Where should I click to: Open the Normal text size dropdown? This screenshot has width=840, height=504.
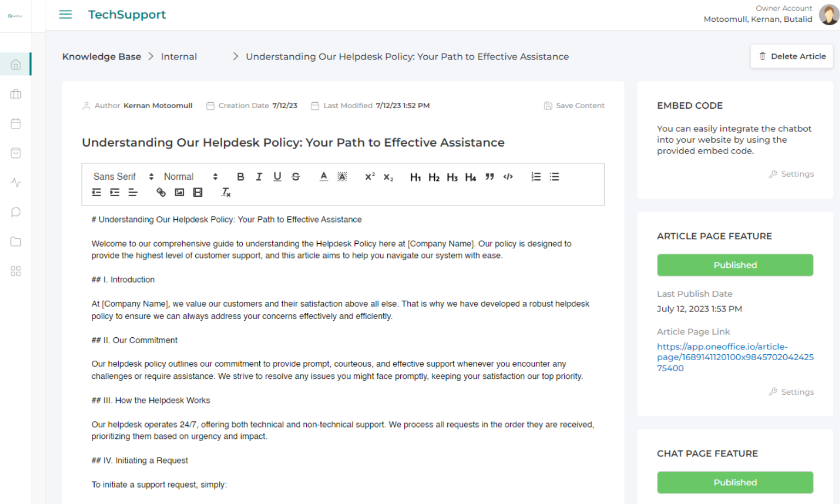[190, 177]
